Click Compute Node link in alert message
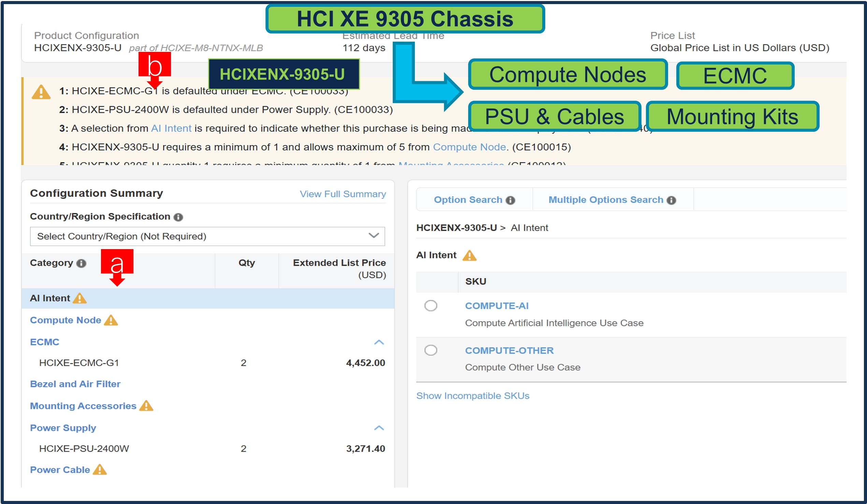867x504 pixels. pos(469,147)
